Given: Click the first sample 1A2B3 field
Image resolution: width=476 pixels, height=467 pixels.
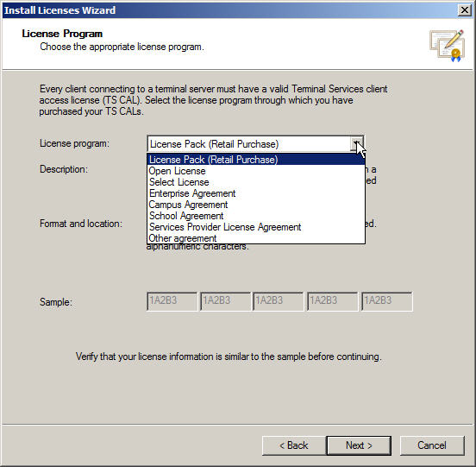Looking at the screenshot, I should coord(172,301).
